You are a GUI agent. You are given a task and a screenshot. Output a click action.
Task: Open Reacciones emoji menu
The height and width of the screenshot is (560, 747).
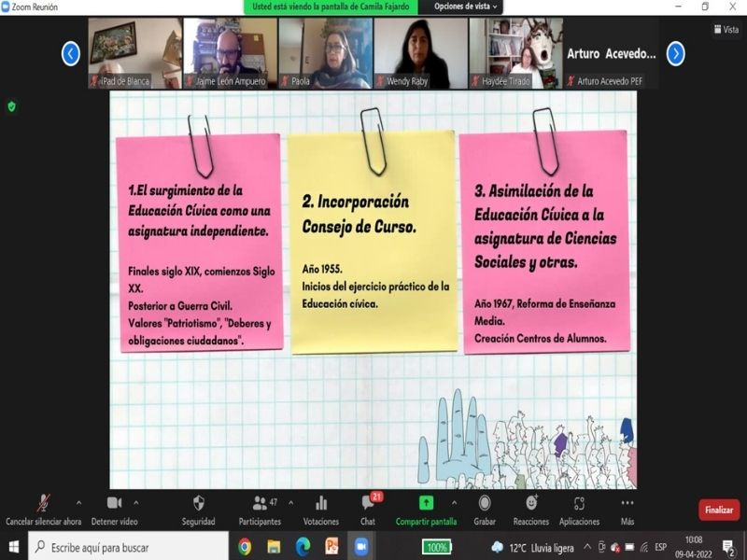[x=531, y=510]
